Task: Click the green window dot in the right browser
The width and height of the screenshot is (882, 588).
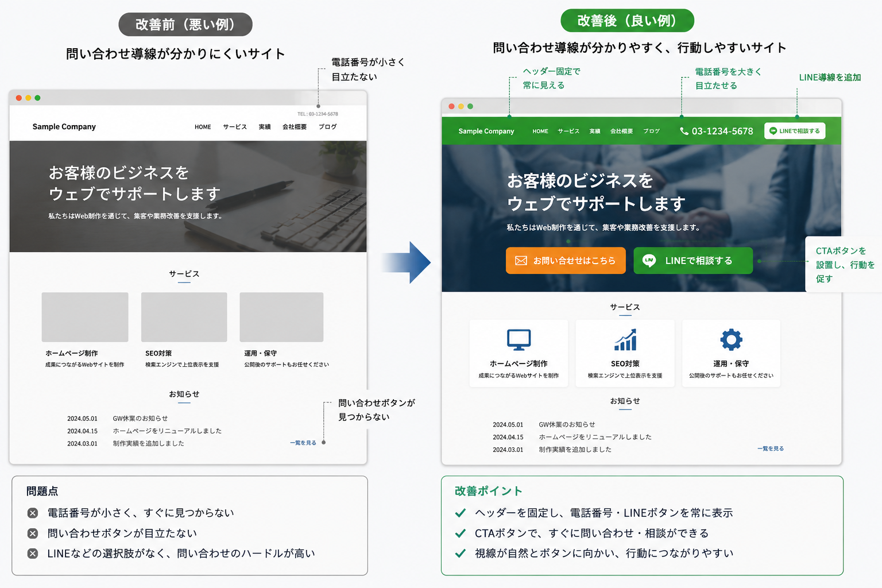Action: (x=470, y=106)
